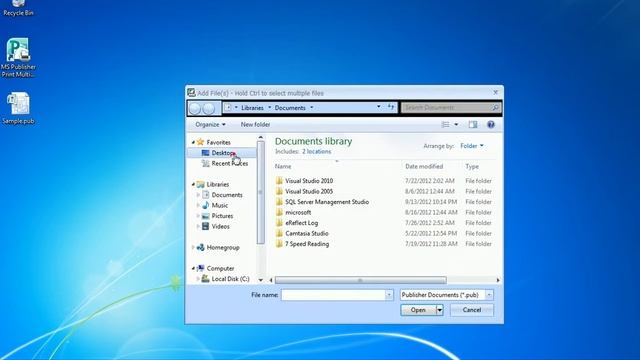Click the New folder button
The width and height of the screenshot is (640, 360).
coord(255,124)
